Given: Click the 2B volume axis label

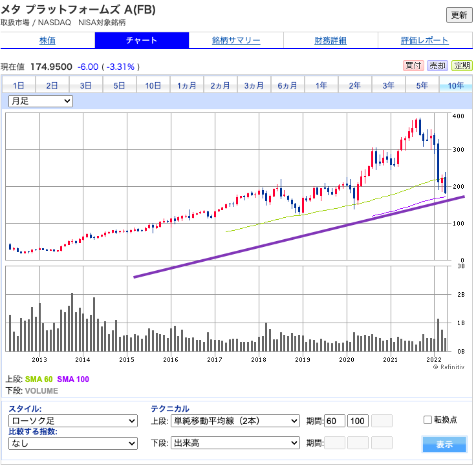Looking at the screenshot, I should [461, 294].
